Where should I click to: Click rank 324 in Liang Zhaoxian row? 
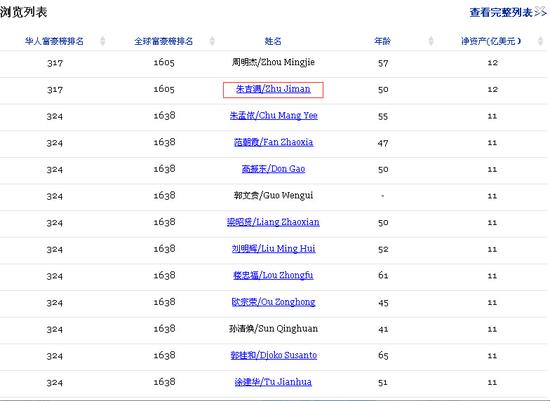pyautogui.click(x=55, y=223)
